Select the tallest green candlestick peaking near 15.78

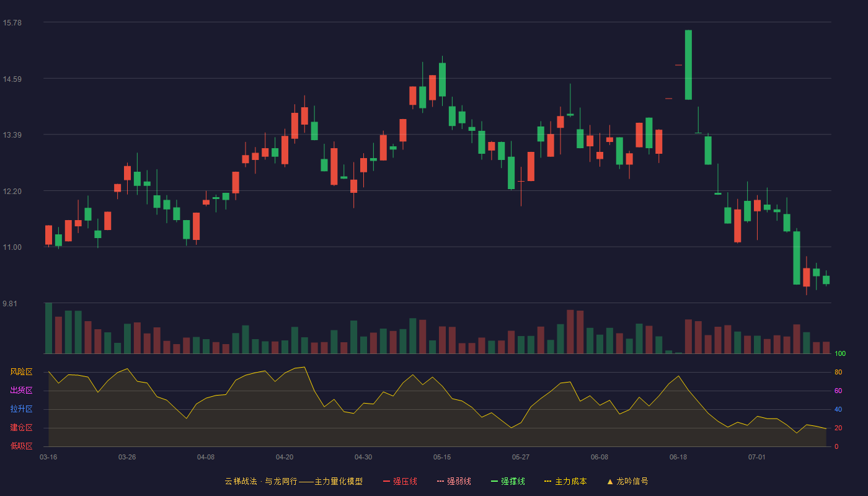coord(688,64)
